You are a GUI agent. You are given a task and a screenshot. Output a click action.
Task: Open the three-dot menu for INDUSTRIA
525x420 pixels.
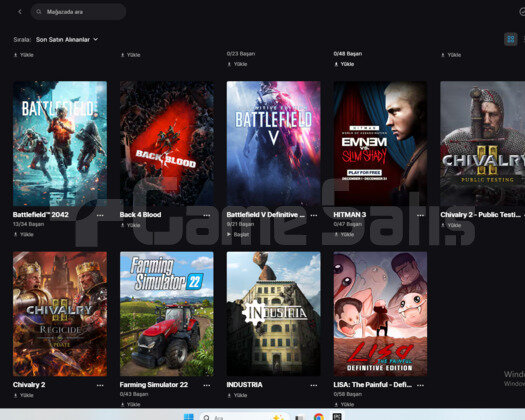(314, 386)
